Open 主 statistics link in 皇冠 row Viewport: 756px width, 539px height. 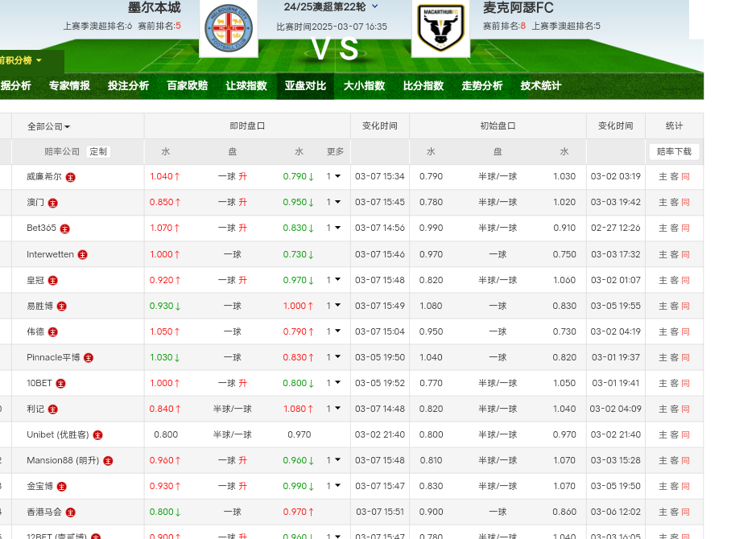coord(663,280)
